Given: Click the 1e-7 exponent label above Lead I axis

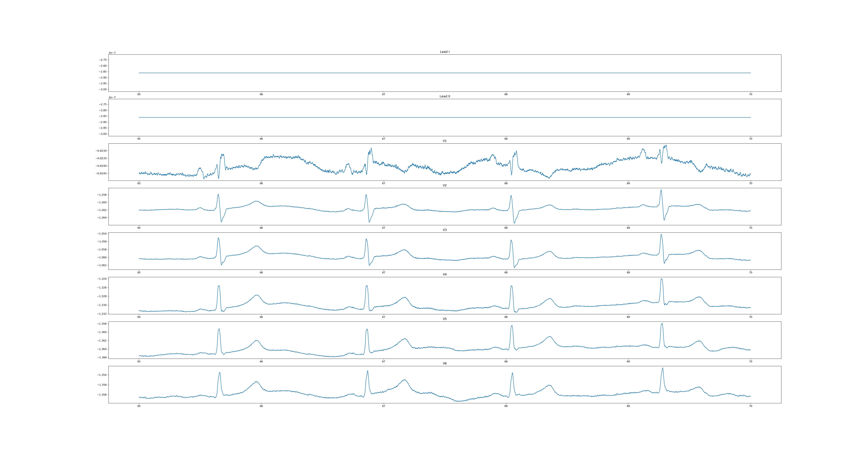Looking at the screenshot, I should point(112,53).
